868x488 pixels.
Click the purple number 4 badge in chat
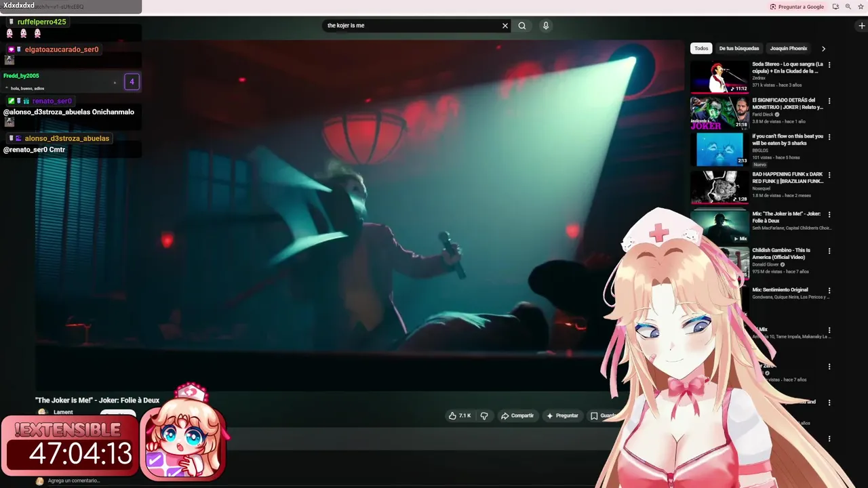(132, 82)
